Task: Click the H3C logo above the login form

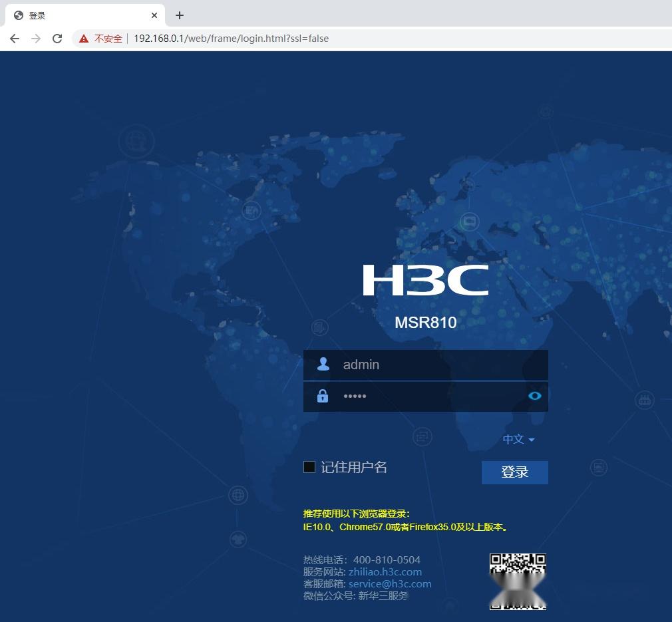Action: pyautogui.click(x=425, y=280)
